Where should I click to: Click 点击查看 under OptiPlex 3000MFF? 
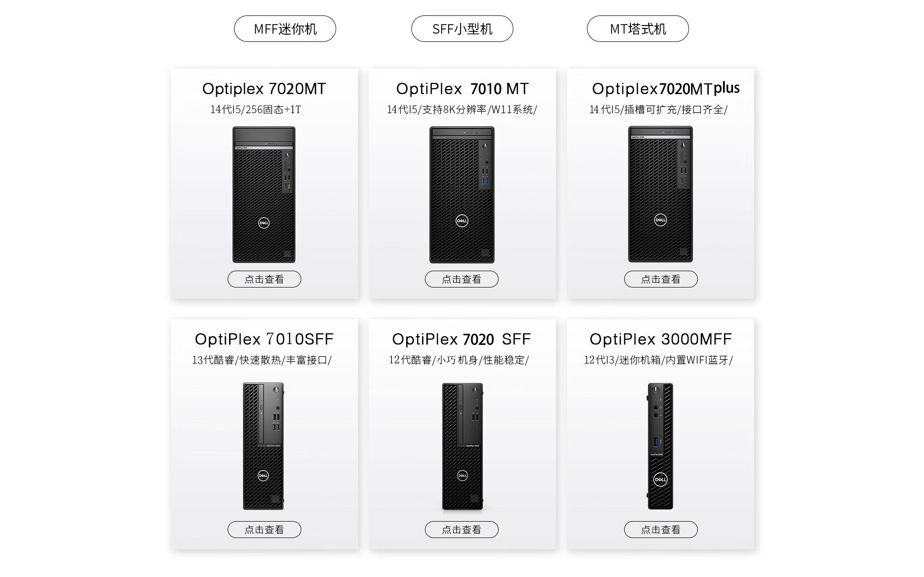(661, 530)
